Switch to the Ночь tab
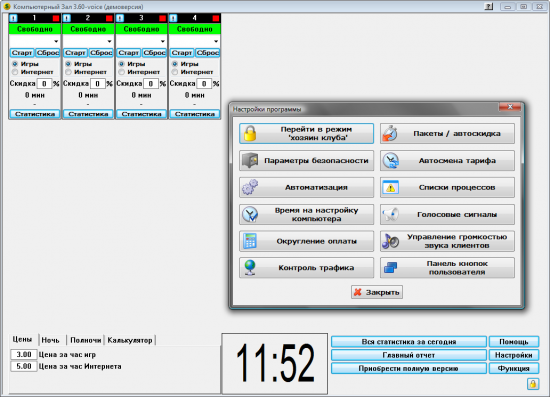 pyautogui.click(x=51, y=340)
